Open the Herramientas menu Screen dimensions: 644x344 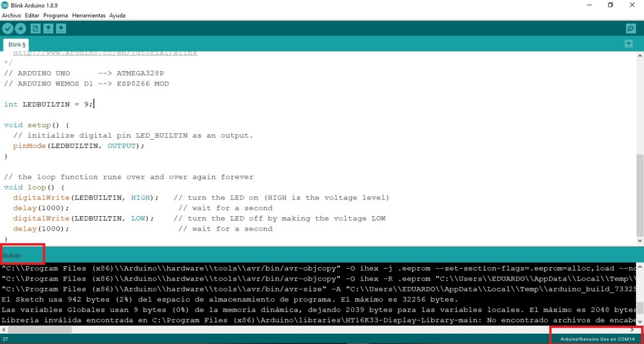click(89, 15)
